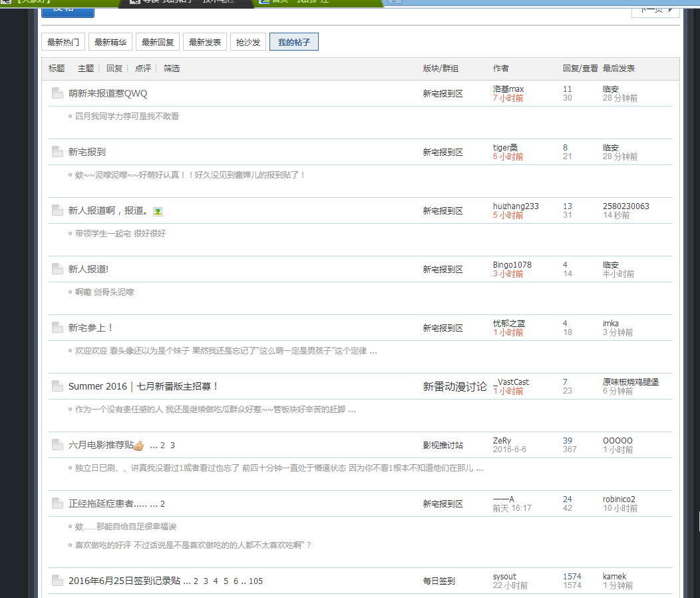This screenshot has width=700, height=598.
Task: Go to page 105 of the sign-in thread
Action: coord(256,581)
